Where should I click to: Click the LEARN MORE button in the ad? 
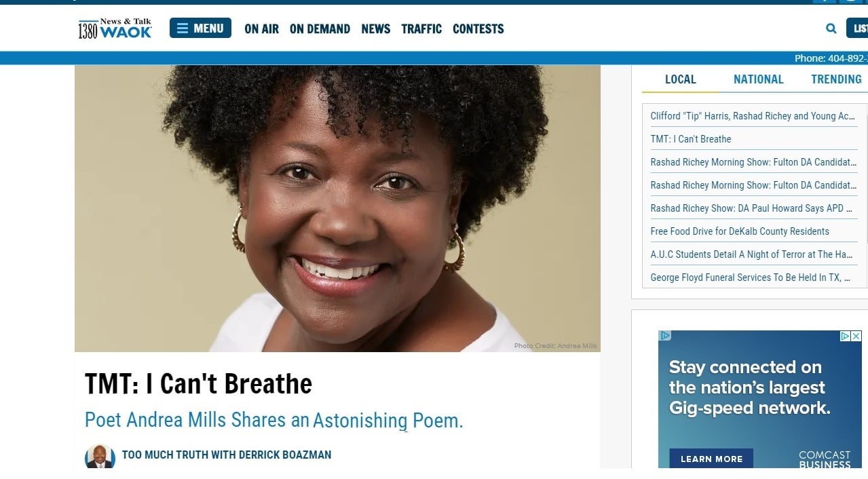tap(711, 459)
